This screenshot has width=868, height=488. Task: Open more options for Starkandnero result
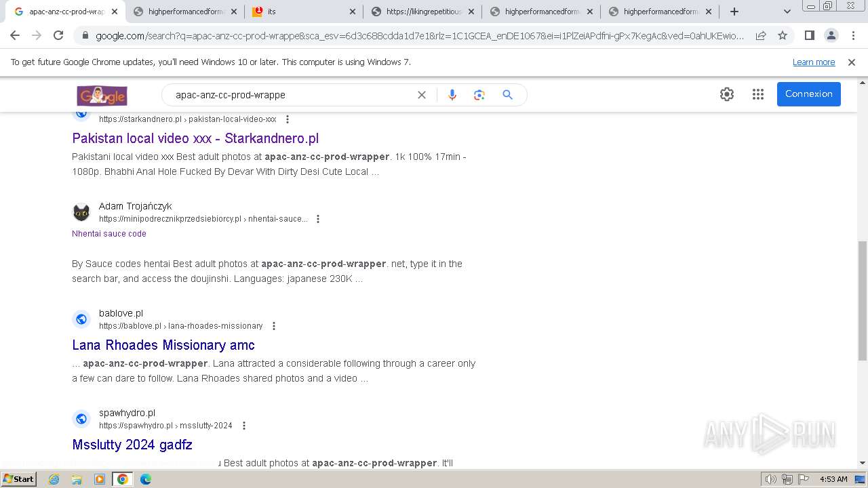point(288,119)
